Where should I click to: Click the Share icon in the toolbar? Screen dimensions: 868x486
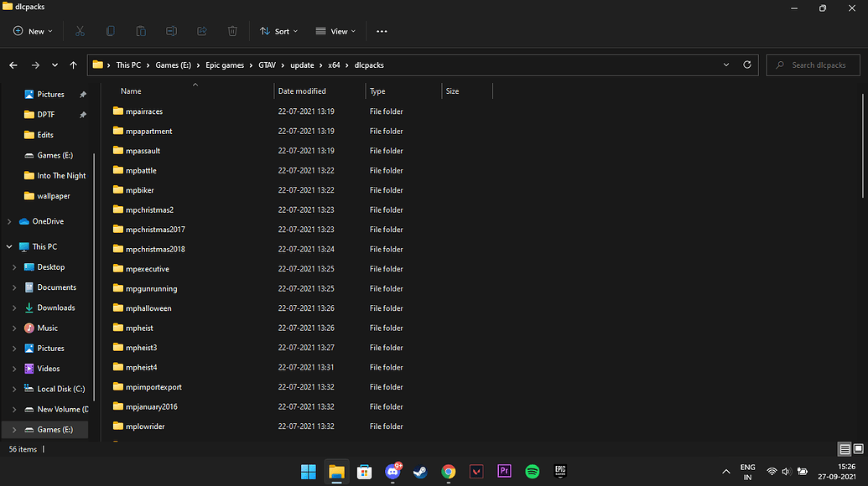click(201, 31)
